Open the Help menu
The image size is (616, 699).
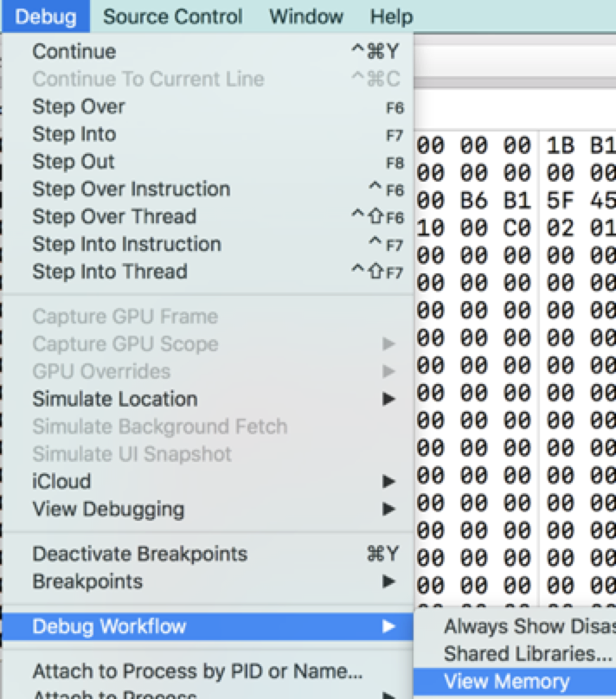(x=391, y=16)
